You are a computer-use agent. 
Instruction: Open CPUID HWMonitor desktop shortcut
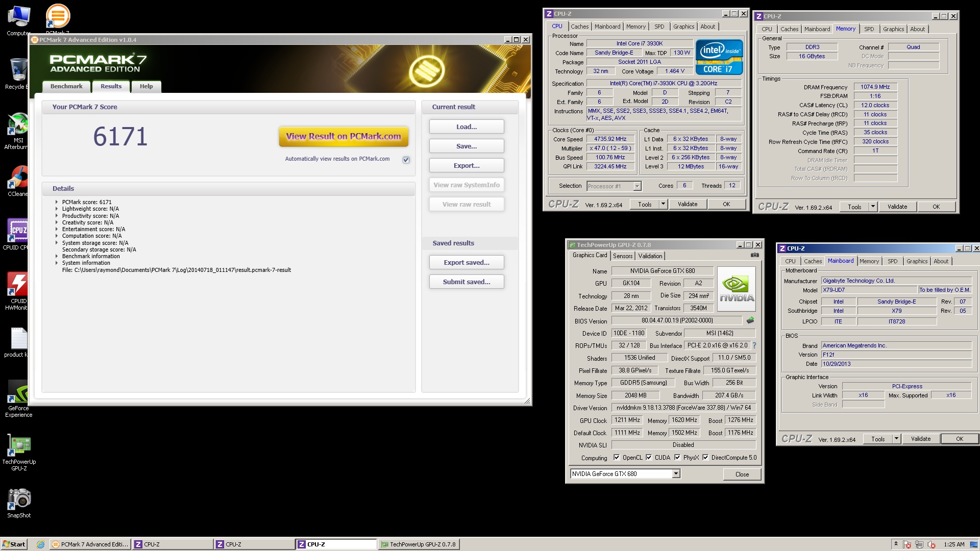click(x=17, y=290)
